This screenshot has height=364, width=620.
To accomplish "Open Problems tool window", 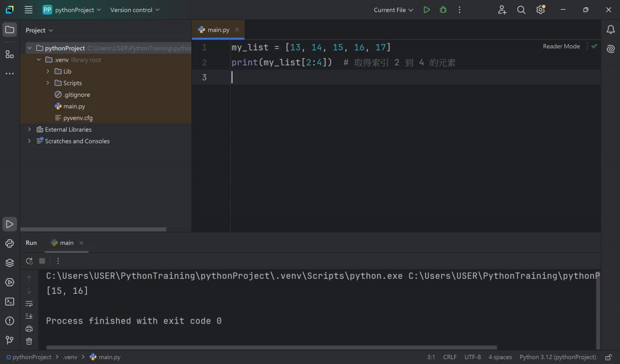I will pos(10,321).
